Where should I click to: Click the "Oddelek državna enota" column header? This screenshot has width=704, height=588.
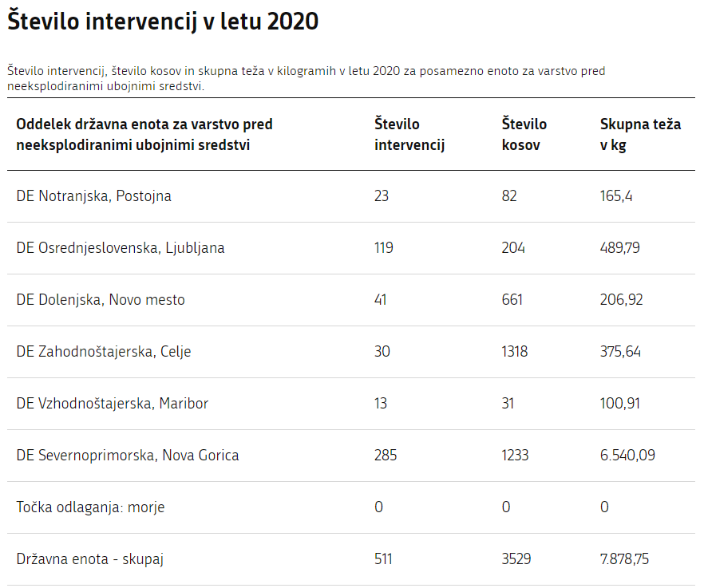pos(144,134)
